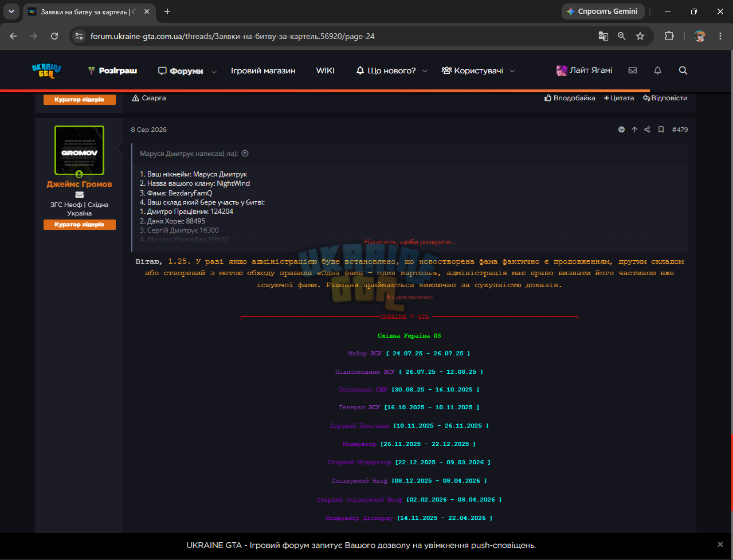Image resolution: width=733 pixels, height=560 pixels.
Task: Translate this page icon
Action: click(x=603, y=36)
